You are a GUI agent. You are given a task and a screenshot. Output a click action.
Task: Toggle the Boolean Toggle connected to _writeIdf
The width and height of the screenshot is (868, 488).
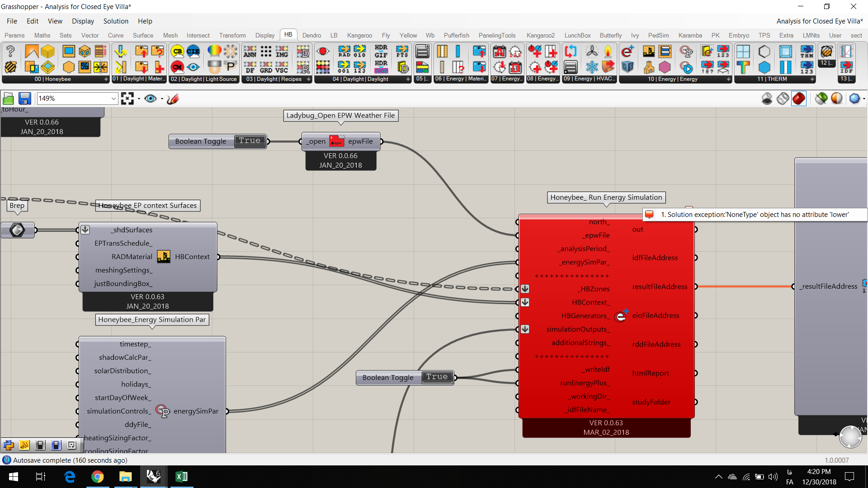pyautogui.click(x=437, y=377)
